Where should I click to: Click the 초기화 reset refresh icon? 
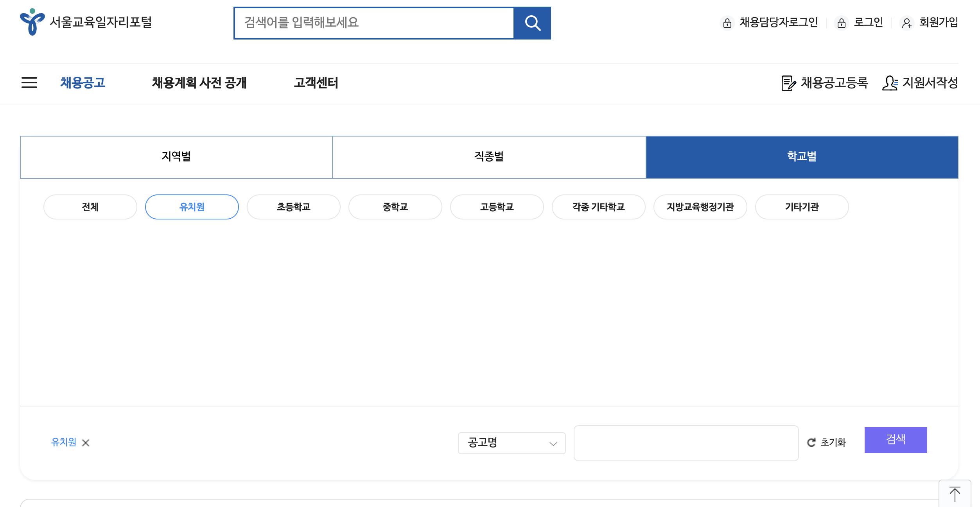click(811, 442)
